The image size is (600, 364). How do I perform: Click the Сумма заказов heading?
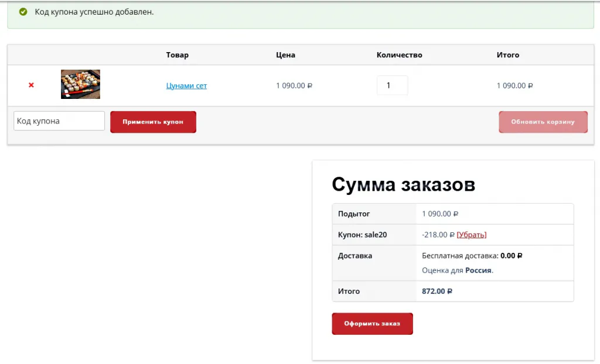pyautogui.click(x=403, y=184)
